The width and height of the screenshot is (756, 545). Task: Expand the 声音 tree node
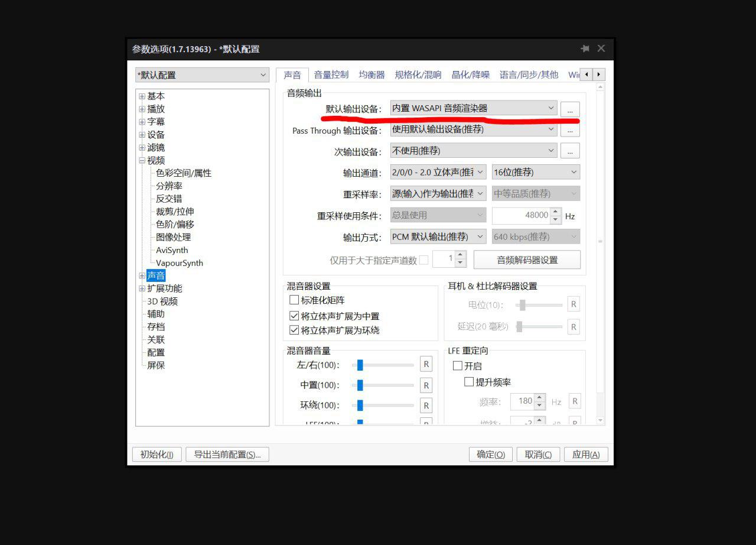tap(142, 275)
